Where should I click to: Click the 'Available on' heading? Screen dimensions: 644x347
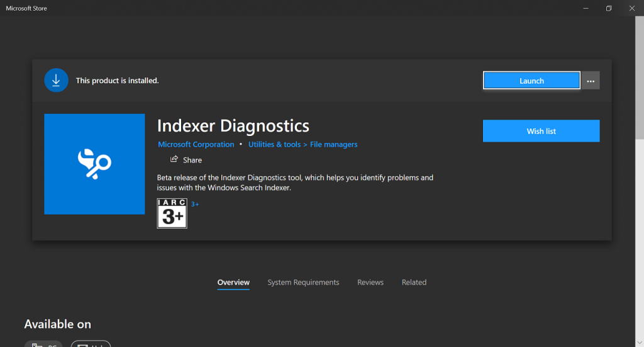click(x=57, y=324)
